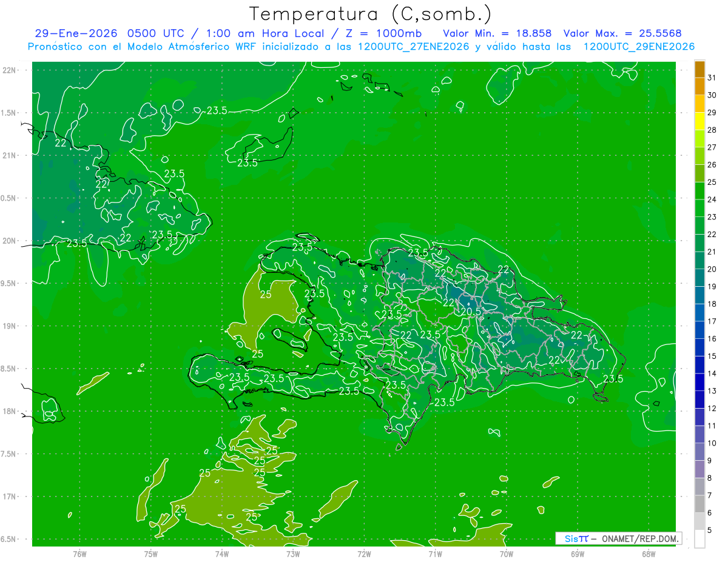Click the 70W longitude axis label

506,554
